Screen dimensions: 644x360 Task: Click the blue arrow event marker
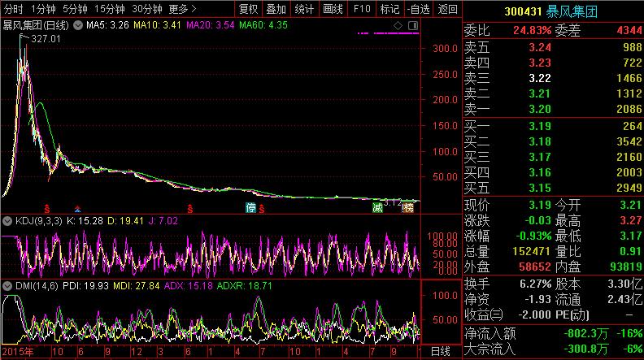pos(77,209)
